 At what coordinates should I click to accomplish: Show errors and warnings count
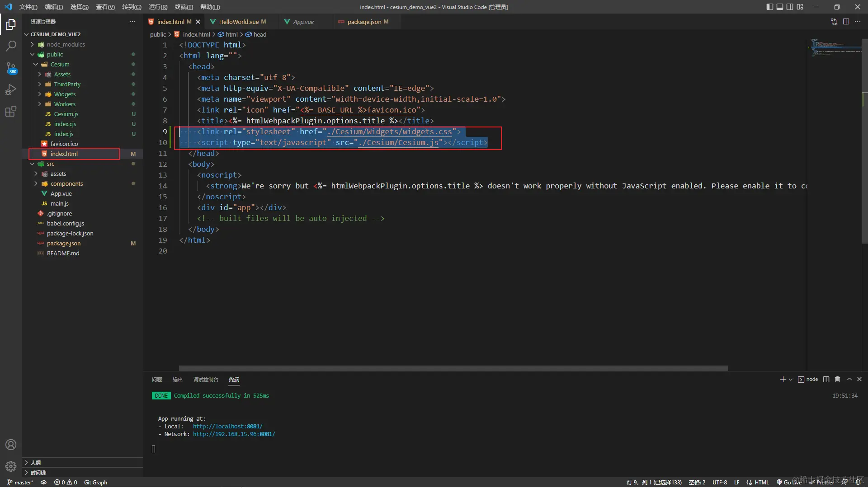tap(66, 483)
